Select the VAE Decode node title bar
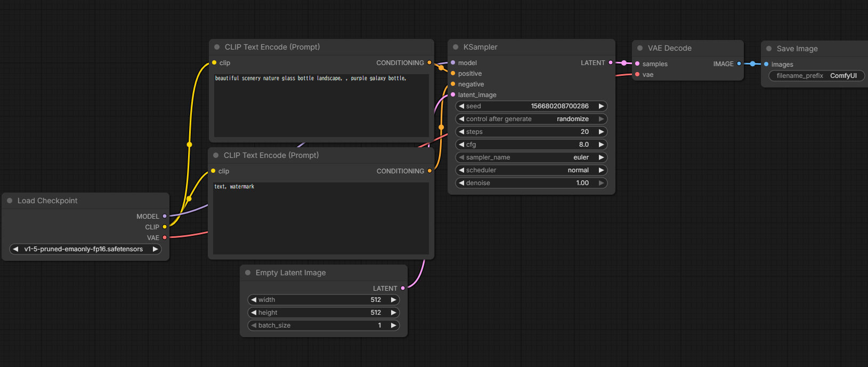The width and height of the screenshot is (868, 367). [693, 48]
